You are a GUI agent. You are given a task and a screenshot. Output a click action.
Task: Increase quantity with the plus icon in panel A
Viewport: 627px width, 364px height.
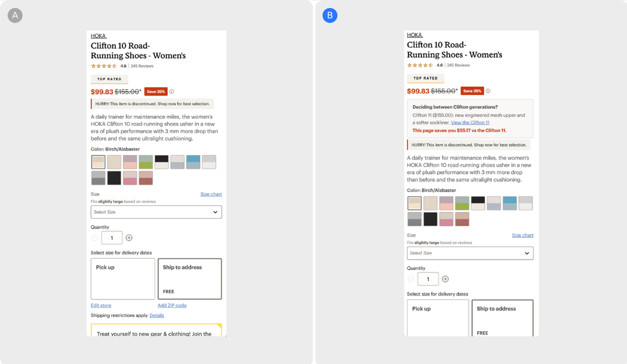click(x=129, y=238)
